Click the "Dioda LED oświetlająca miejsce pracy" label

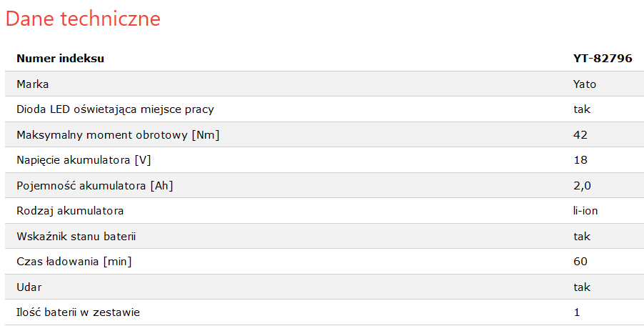pyautogui.click(x=115, y=109)
